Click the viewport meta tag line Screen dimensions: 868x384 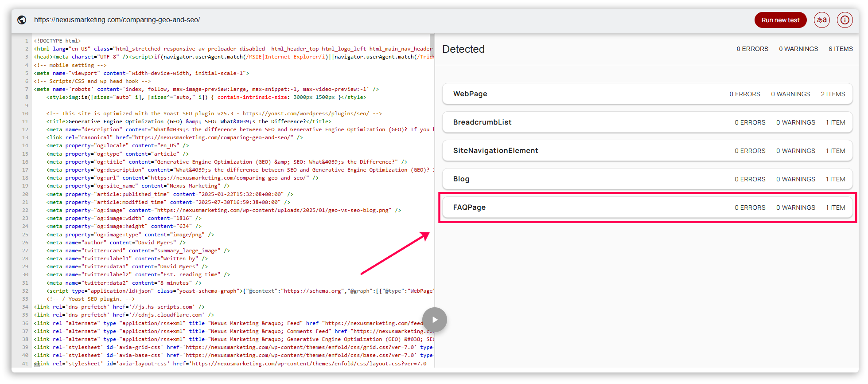(x=141, y=73)
